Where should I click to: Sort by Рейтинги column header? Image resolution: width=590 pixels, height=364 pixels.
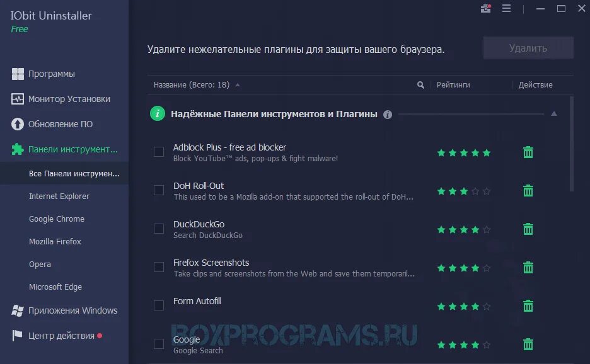(453, 85)
